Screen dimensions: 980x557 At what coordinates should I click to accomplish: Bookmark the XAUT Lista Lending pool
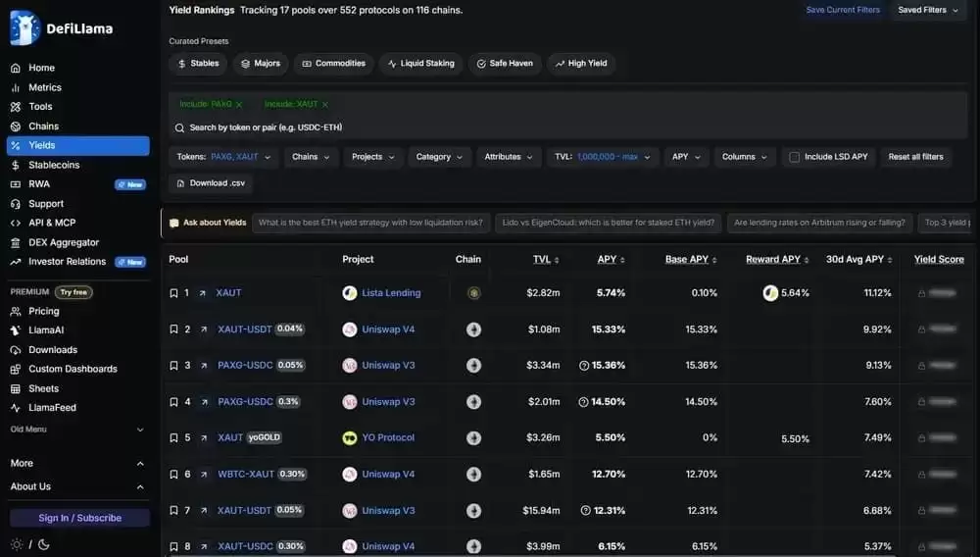173,293
